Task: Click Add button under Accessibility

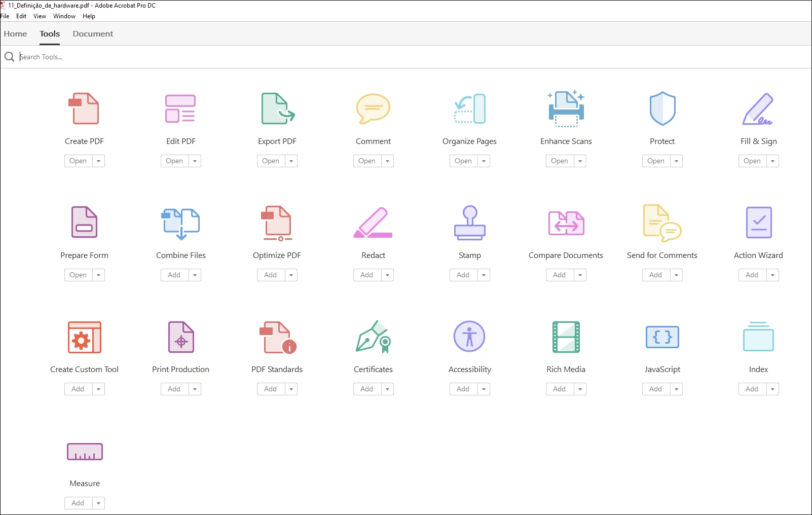Action: pyautogui.click(x=463, y=389)
